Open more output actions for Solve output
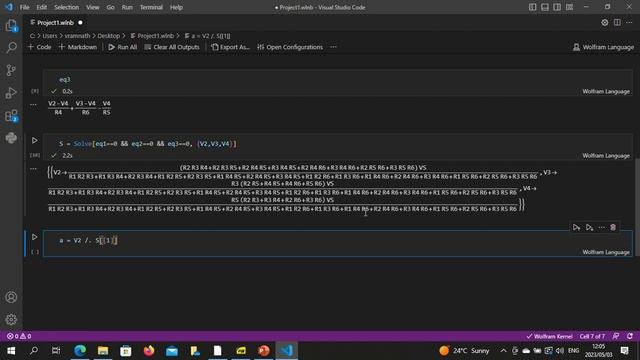The image size is (640, 360). (33, 169)
